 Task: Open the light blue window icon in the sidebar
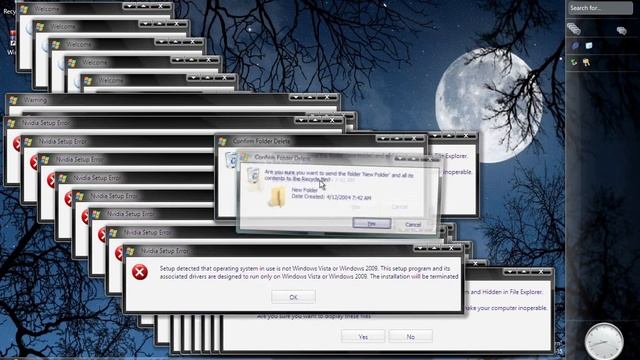point(589,46)
